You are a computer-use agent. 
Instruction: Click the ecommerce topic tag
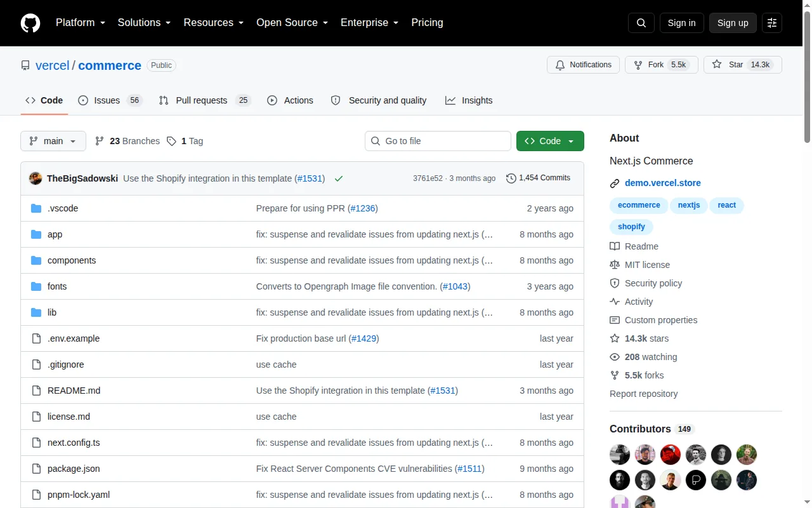click(639, 205)
